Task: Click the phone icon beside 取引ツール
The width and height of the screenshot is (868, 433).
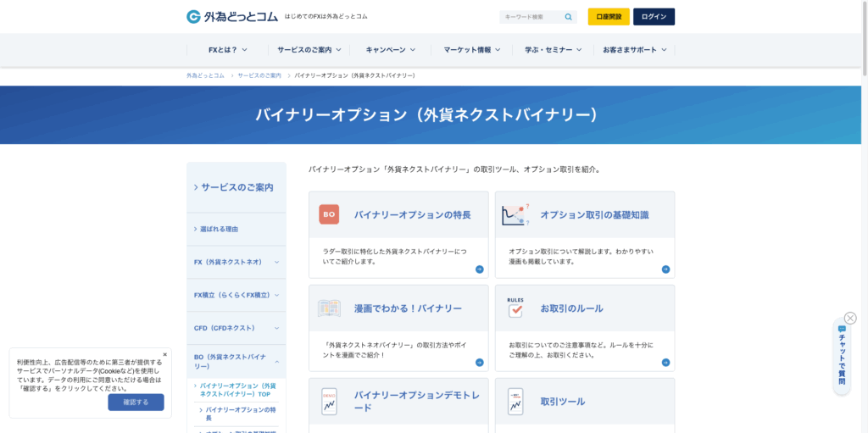Action: [x=515, y=402]
